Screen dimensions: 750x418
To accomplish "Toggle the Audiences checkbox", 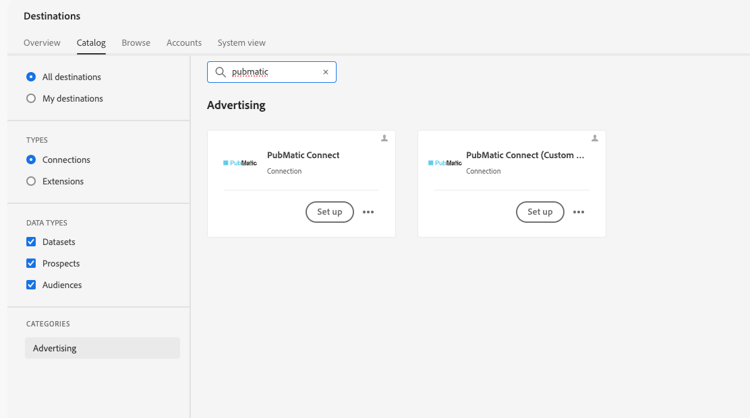I will [x=31, y=285].
